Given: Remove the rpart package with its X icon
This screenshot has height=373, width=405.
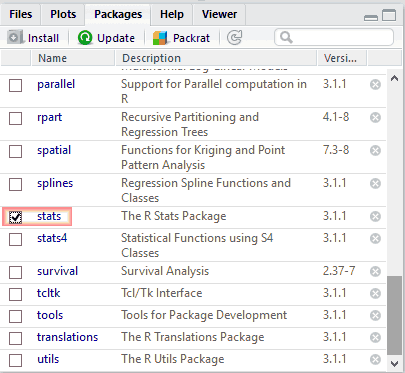Looking at the screenshot, I should pos(375,118).
